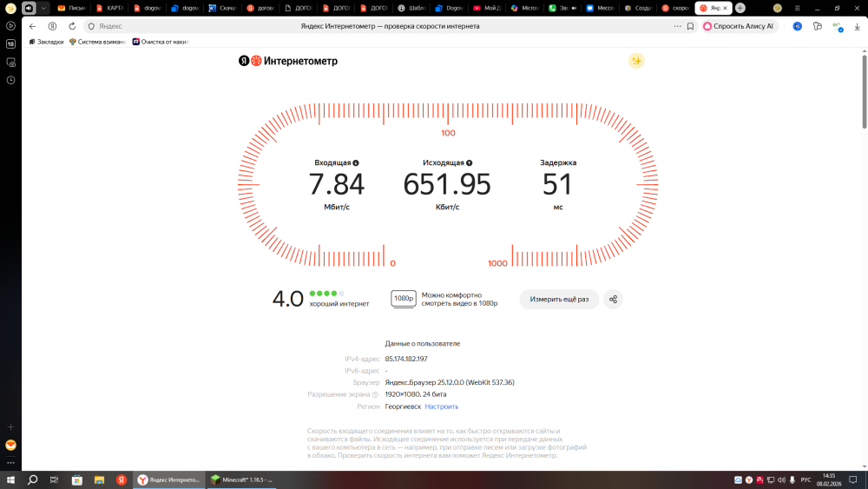Open the Yandex home button beside the back arrow
The width and height of the screenshot is (868, 489).
(x=53, y=26)
